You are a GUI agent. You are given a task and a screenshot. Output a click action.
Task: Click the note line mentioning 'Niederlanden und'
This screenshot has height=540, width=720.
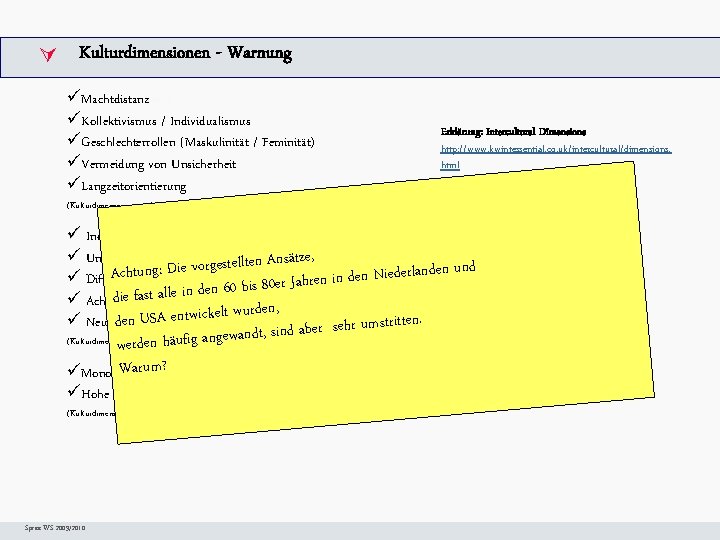point(294,281)
